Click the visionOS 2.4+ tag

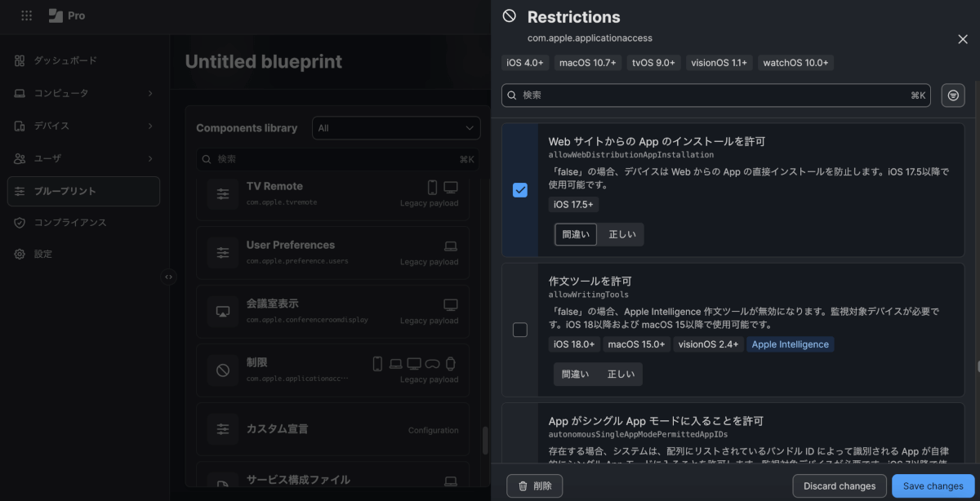point(708,344)
